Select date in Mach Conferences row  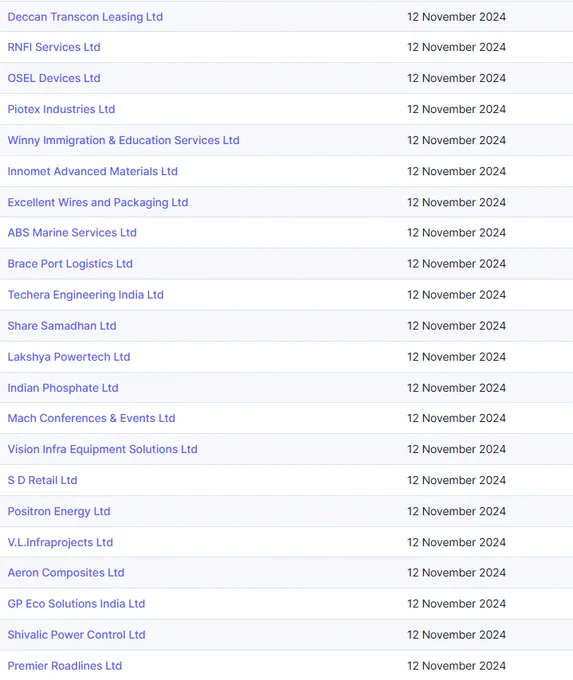(456, 418)
